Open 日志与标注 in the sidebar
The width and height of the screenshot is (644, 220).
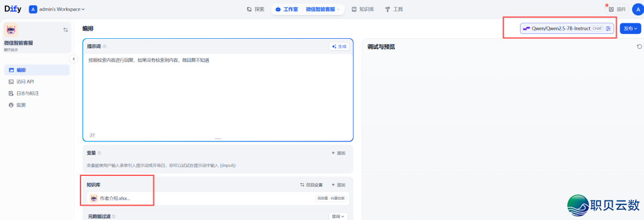point(36,93)
